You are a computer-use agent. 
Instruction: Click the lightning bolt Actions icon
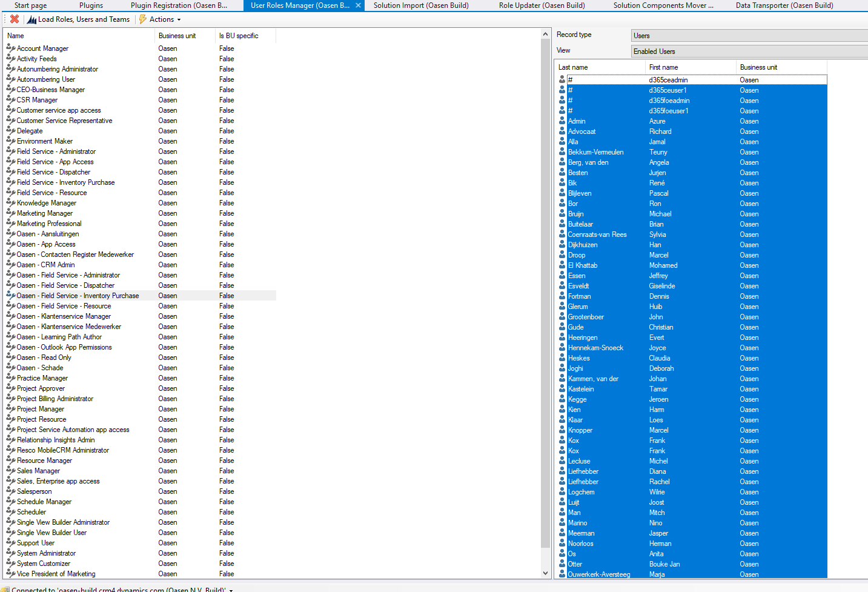[x=144, y=19]
